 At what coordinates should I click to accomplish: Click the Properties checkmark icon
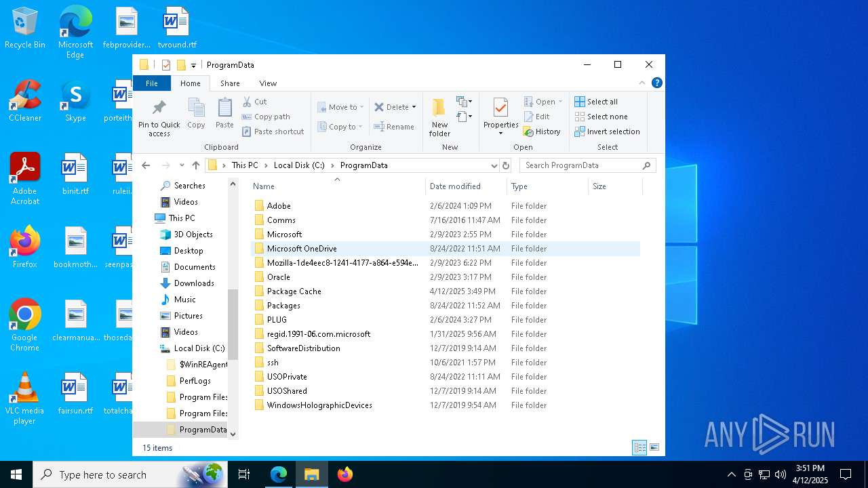tap(500, 107)
